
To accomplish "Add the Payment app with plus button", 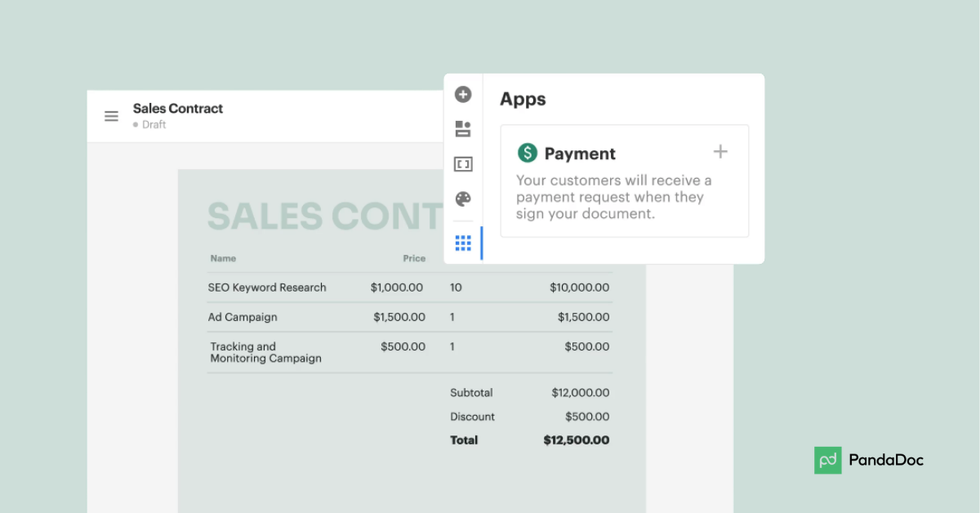I will (x=720, y=152).
